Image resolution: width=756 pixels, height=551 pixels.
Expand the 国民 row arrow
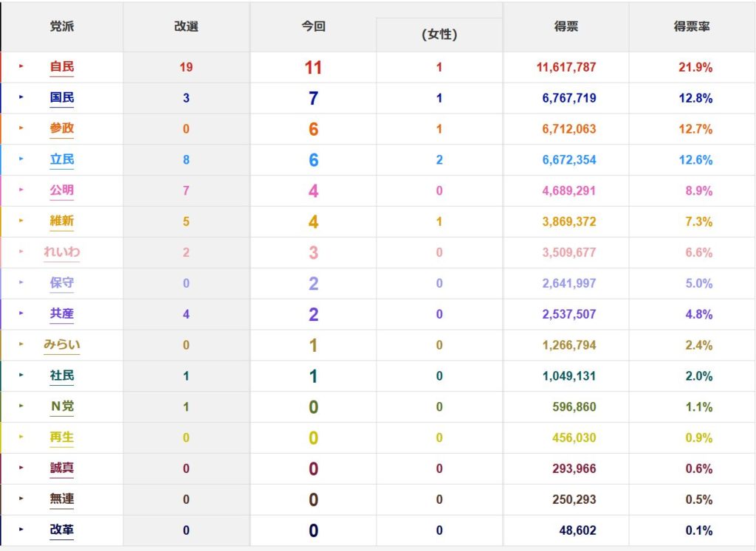pos(21,97)
